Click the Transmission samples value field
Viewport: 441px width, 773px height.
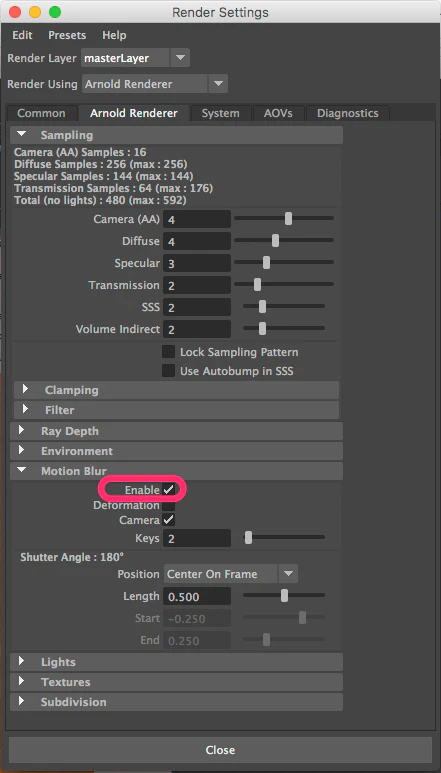(x=197, y=285)
